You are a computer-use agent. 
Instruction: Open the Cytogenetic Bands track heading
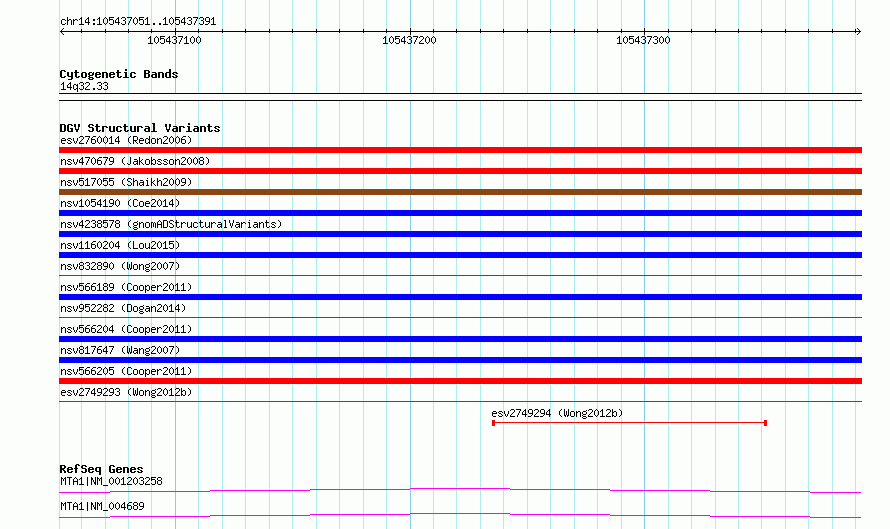click(119, 74)
